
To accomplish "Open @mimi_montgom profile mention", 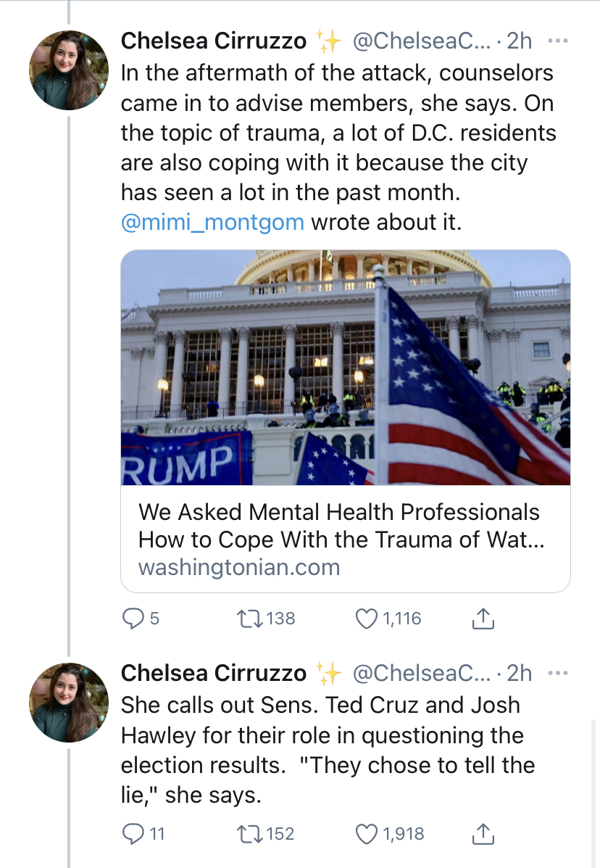I will (212, 222).
